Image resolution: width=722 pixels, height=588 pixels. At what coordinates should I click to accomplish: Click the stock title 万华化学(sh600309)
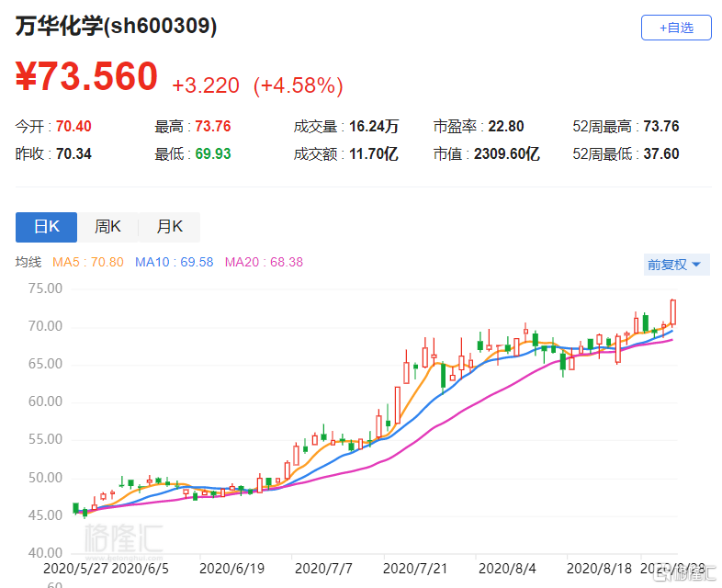pyautogui.click(x=116, y=26)
